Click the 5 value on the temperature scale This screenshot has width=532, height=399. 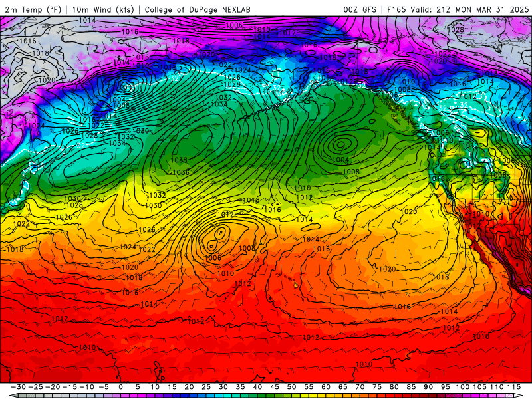(138, 387)
